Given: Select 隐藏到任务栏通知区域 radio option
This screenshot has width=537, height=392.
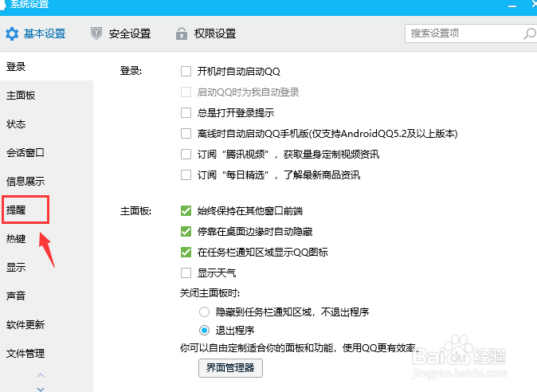Looking at the screenshot, I should pos(205,312).
